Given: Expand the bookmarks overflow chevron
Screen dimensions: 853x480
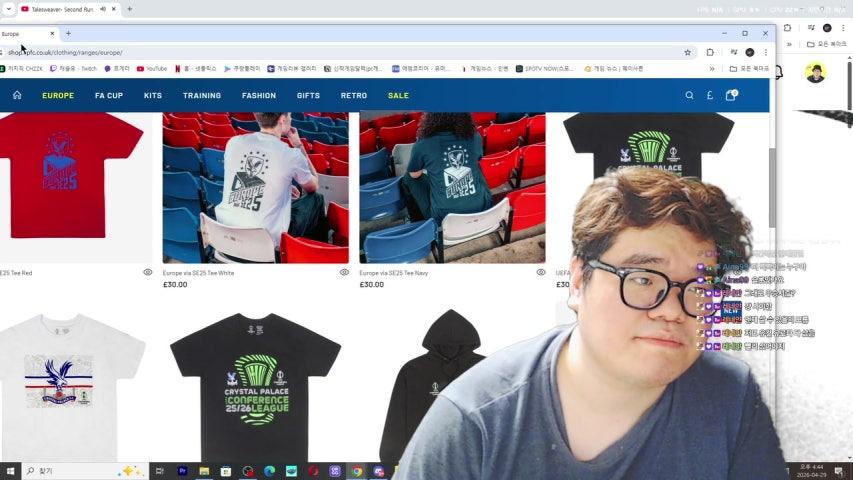Looking at the screenshot, I should (712, 69).
